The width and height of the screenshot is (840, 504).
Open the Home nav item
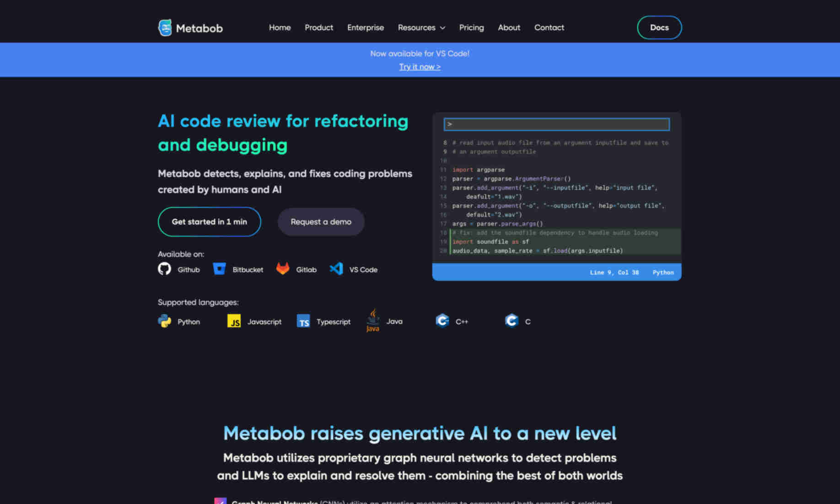pos(280,27)
